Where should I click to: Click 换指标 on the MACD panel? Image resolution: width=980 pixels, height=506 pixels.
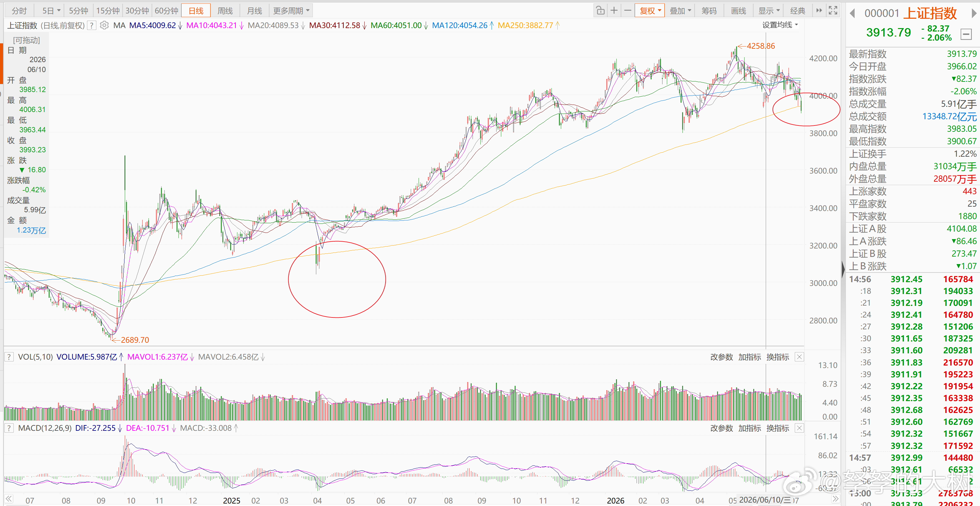click(x=778, y=428)
